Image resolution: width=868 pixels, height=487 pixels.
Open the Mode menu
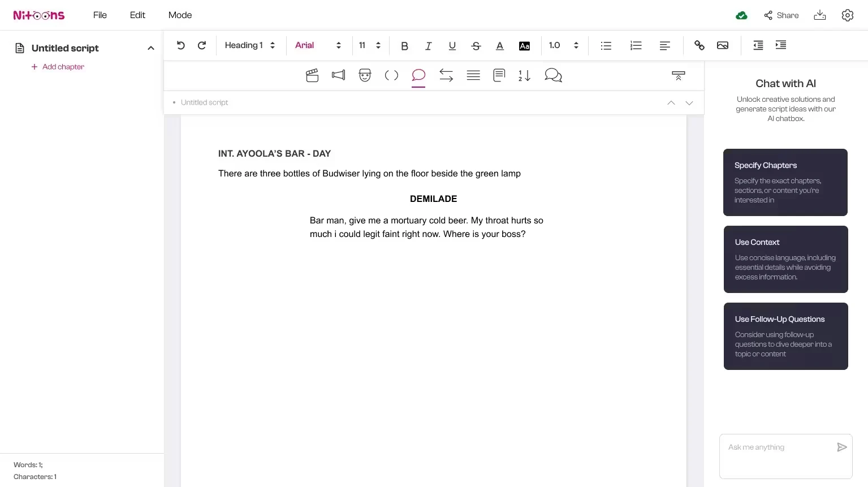click(x=180, y=15)
